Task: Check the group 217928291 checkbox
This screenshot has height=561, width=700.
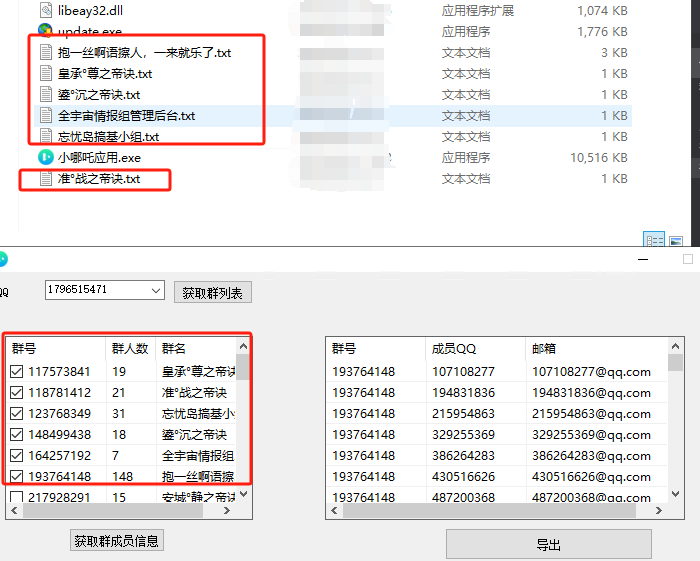Action: tap(17, 497)
